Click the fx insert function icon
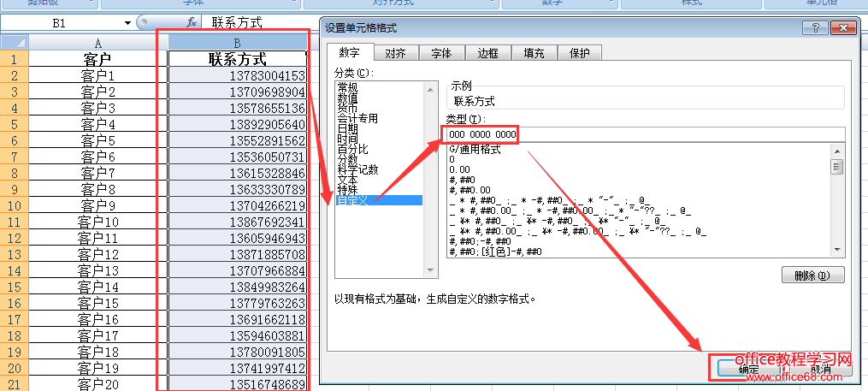Image resolution: width=868 pixels, height=391 pixels. (x=192, y=23)
